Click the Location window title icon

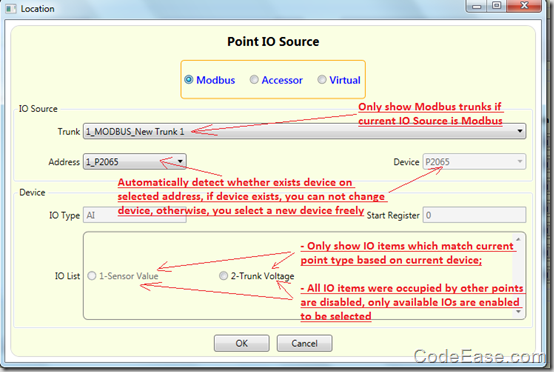pyautogui.click(x=11, y=8)
